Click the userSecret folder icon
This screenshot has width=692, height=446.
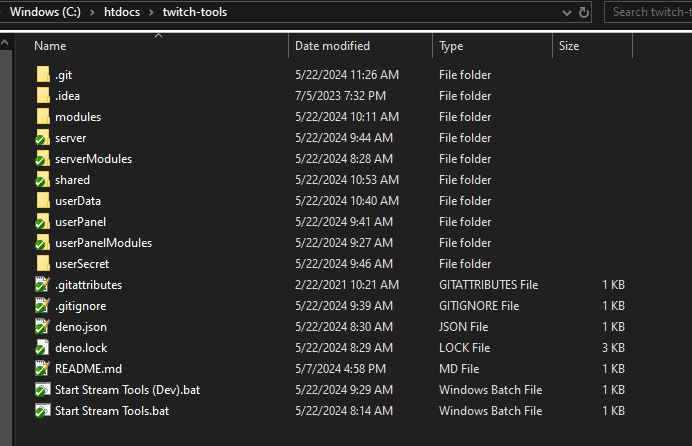point(42,264)
